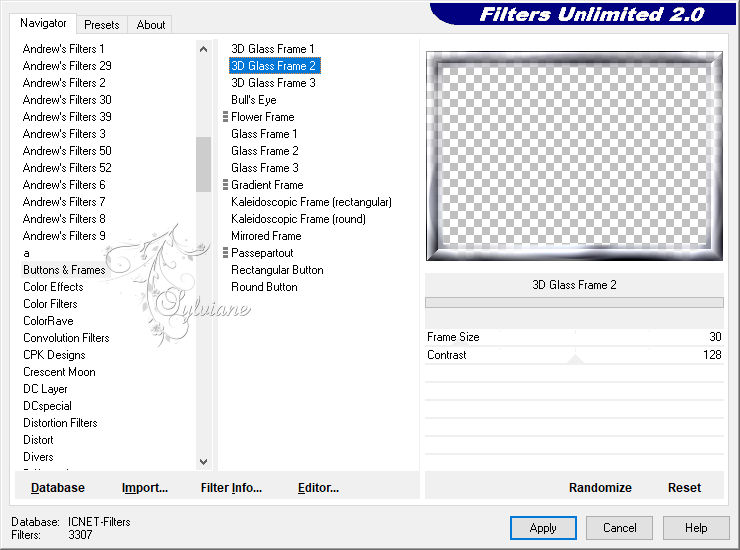Open the Database manager
740x550 pixels.
pyautogui.click(x=58, y=488)
